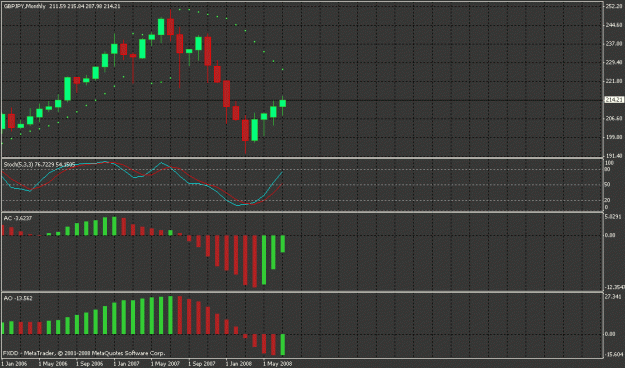The height and width of the screenshot is (368, 625).
Task: Select the 5.8291 value on AC scale
Action: [x=613, y=217]
